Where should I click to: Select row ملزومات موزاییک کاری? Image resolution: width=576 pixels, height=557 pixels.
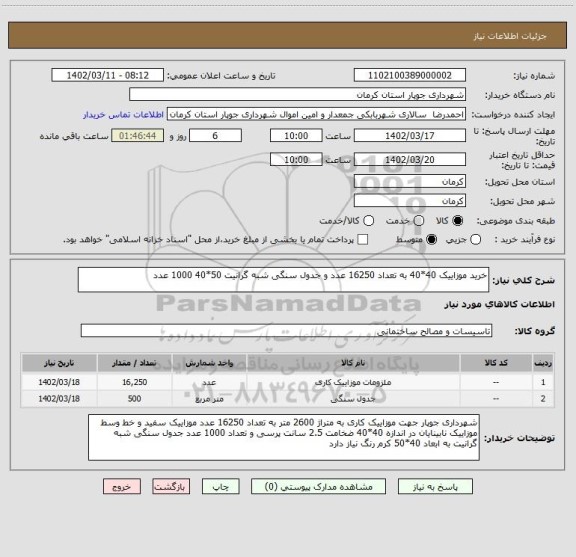click(287, 382)
